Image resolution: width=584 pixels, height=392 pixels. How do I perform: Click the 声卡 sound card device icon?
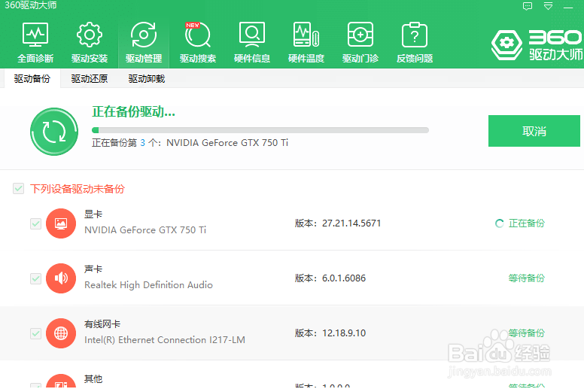[x=61, y=278]
